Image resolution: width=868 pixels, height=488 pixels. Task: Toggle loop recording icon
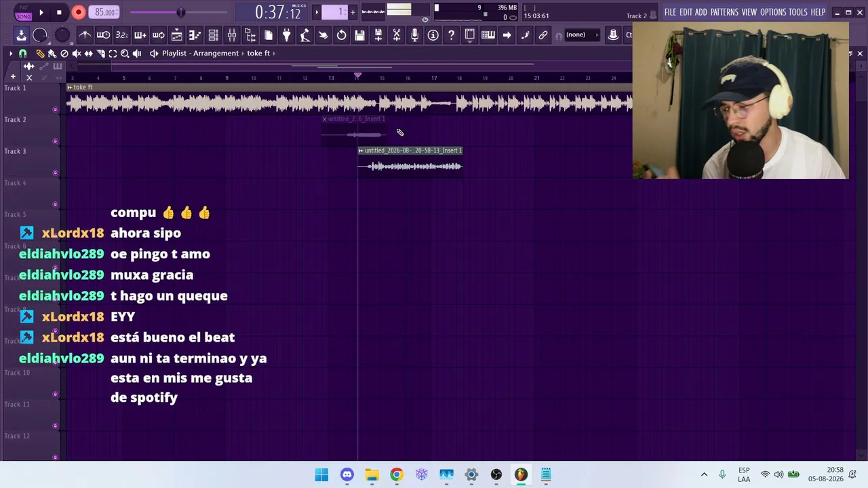coord(158,35)
